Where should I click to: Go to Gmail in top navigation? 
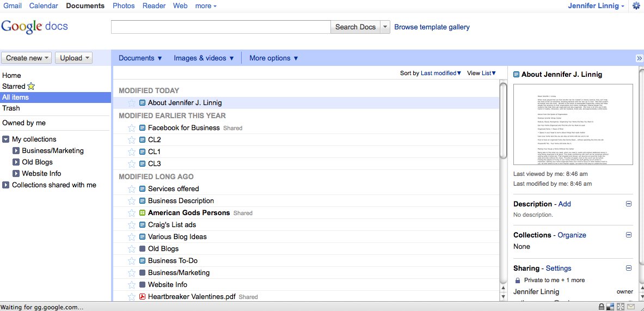13,6
